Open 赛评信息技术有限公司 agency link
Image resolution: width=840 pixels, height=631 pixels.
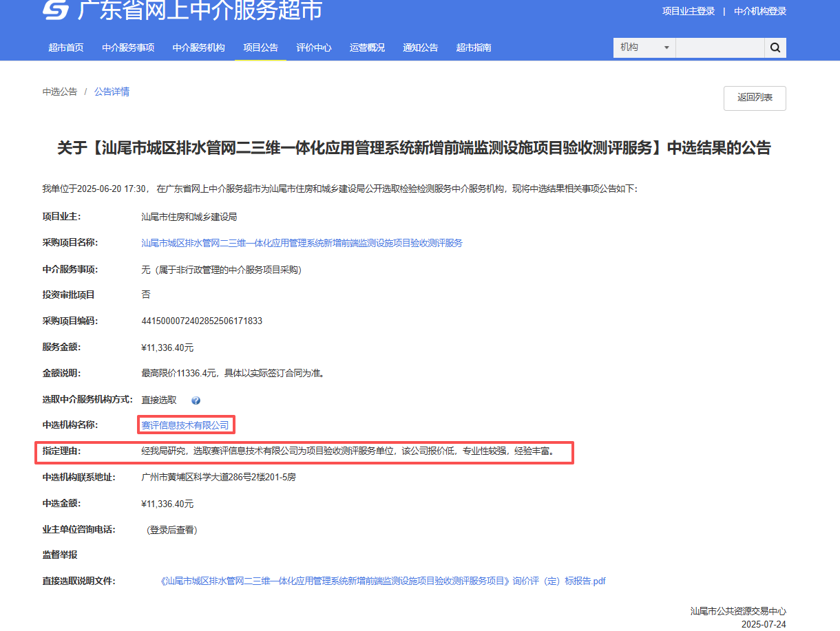point(185,425)
